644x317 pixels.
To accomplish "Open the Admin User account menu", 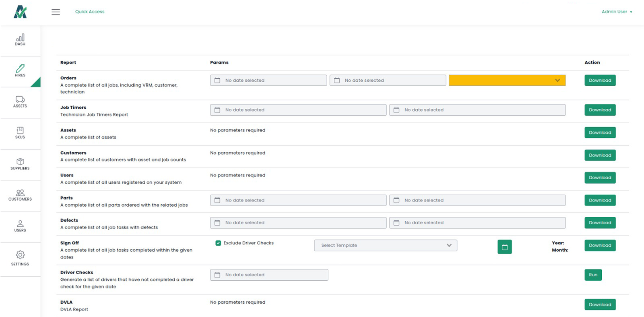I will coord(616,12).
